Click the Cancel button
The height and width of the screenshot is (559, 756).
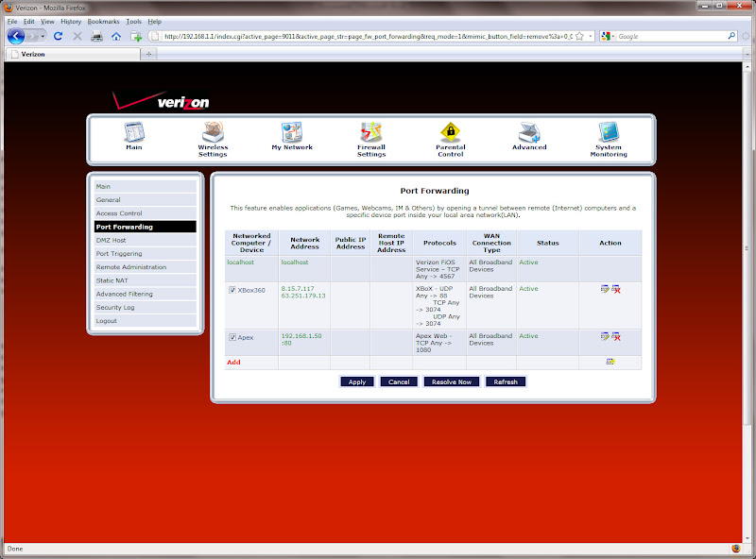coord(399,381)
